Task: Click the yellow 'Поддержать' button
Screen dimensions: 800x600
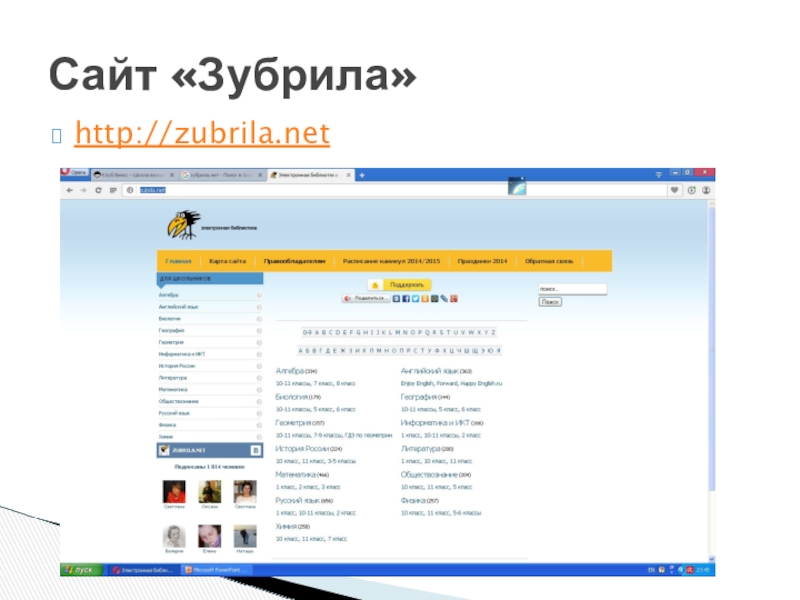Action: point(407,285)
